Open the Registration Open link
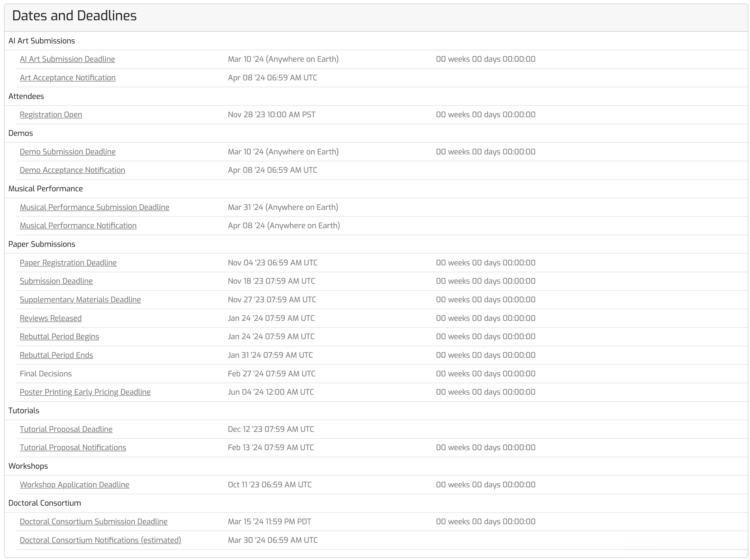Viewport: 750px width, 560px height. (x=51, y=115)
